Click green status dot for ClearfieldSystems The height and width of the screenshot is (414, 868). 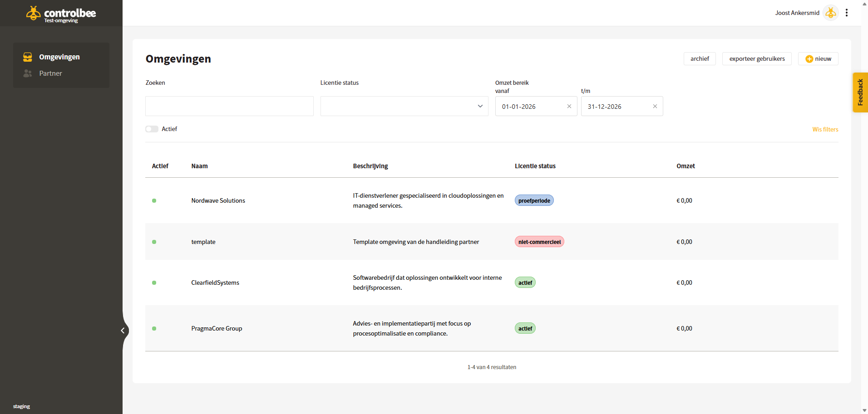(x=154, y=282)
